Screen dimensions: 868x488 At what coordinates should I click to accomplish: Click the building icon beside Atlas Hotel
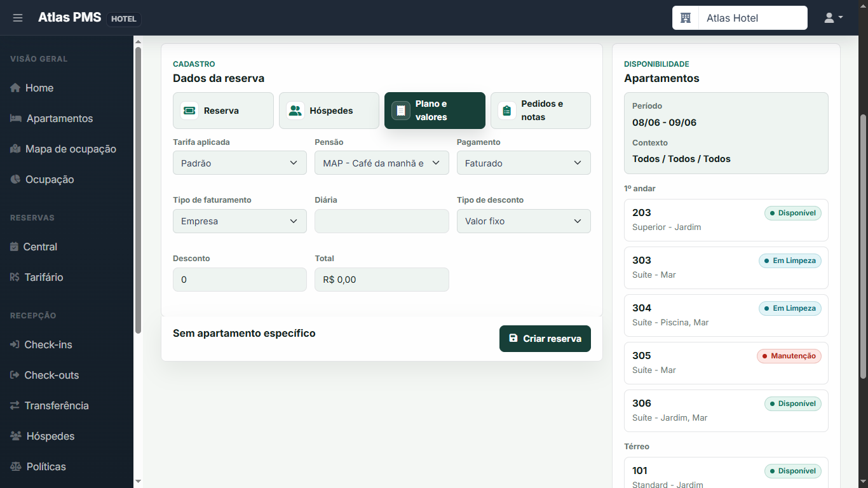[686, 18]
